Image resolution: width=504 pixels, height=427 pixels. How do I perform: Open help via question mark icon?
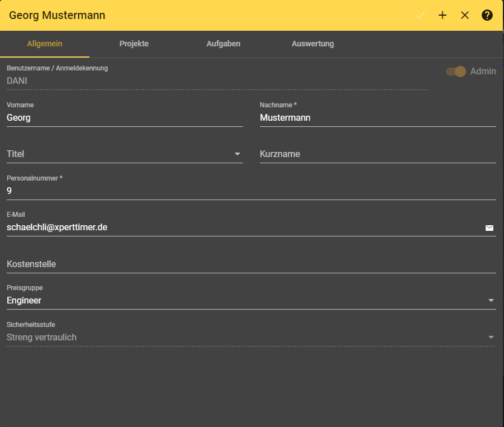coord(487,15)
